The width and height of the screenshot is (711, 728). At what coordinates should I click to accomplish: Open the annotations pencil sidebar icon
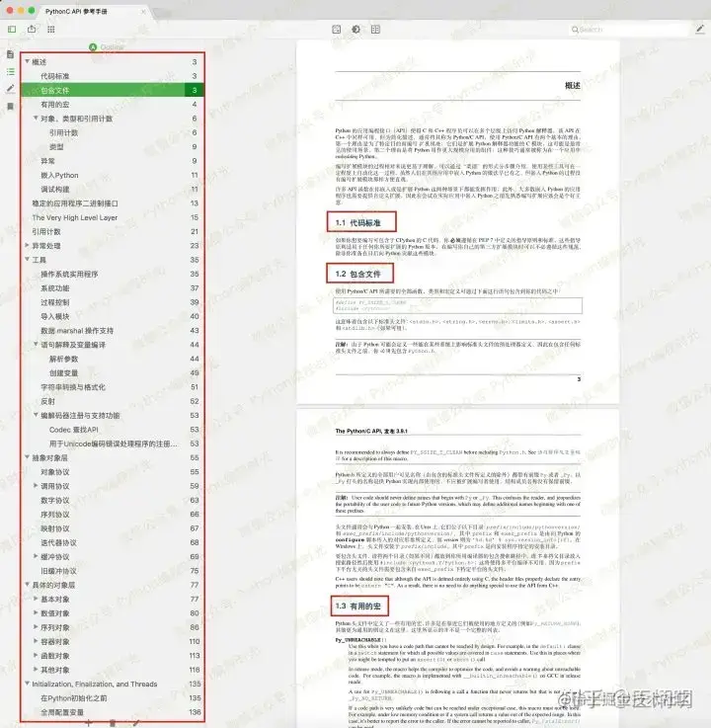coord(10,89)
